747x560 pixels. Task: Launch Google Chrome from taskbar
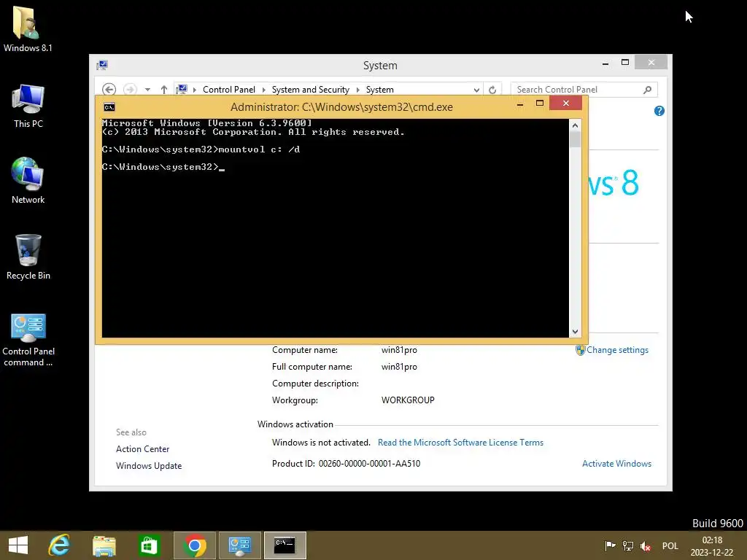click(194, 545)
